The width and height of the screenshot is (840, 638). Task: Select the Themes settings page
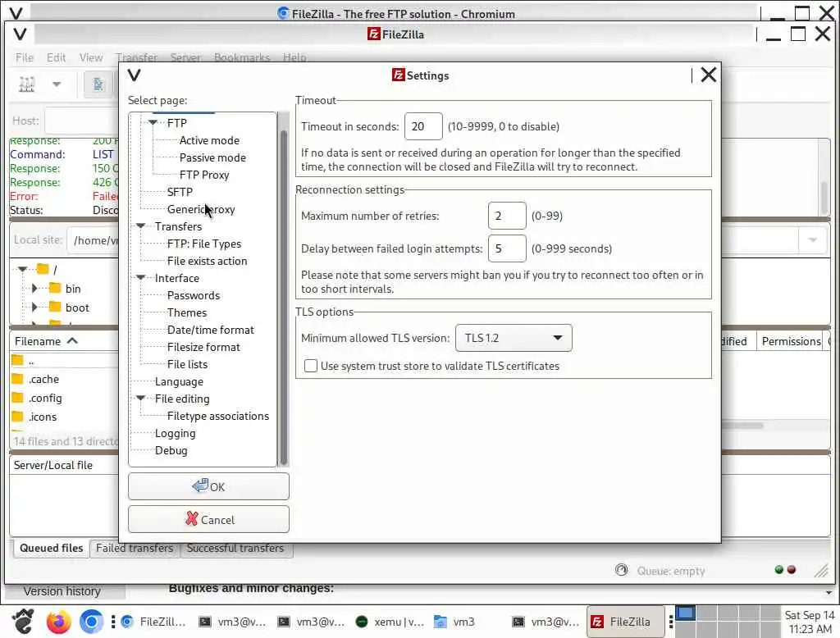coord(186,312)
